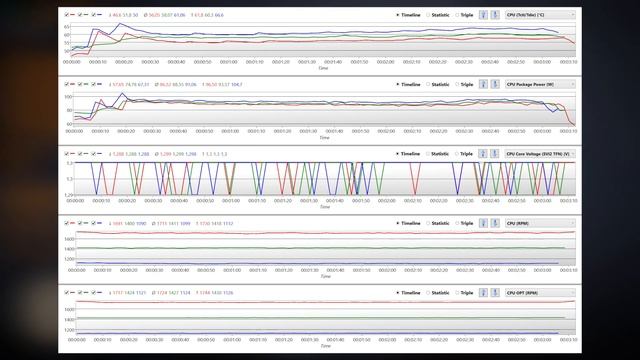640x360 pixels.
Task: Toggle green series checkbox in CPU [RPM] chart
Action: click(x=80, y=223)
